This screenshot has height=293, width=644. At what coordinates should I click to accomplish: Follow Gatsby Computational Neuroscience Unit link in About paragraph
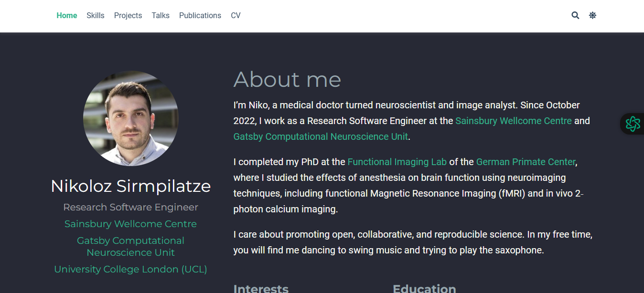coord(321,136)
